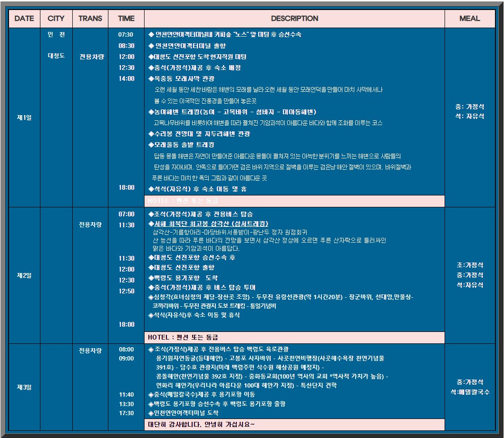Select the 17:30 time entry
The width and height of the screenshot is (504, 438).
click(x=126, y=413)
